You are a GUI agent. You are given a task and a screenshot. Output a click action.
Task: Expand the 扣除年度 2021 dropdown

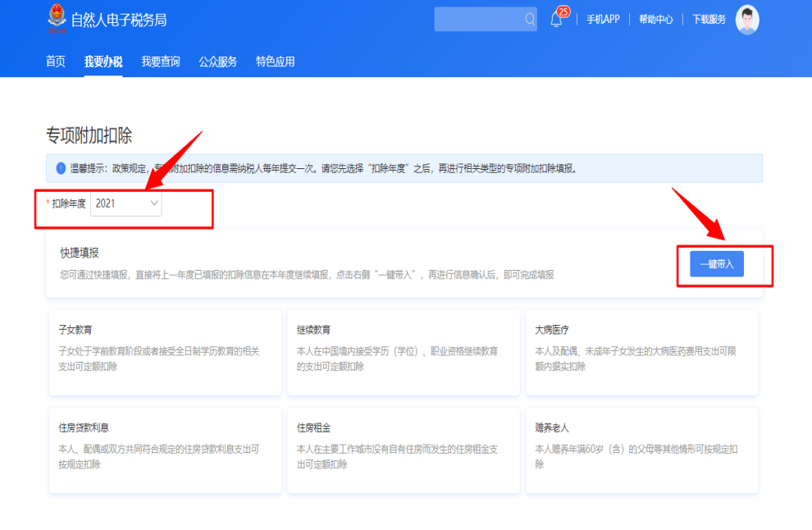[x=125, y=203]
